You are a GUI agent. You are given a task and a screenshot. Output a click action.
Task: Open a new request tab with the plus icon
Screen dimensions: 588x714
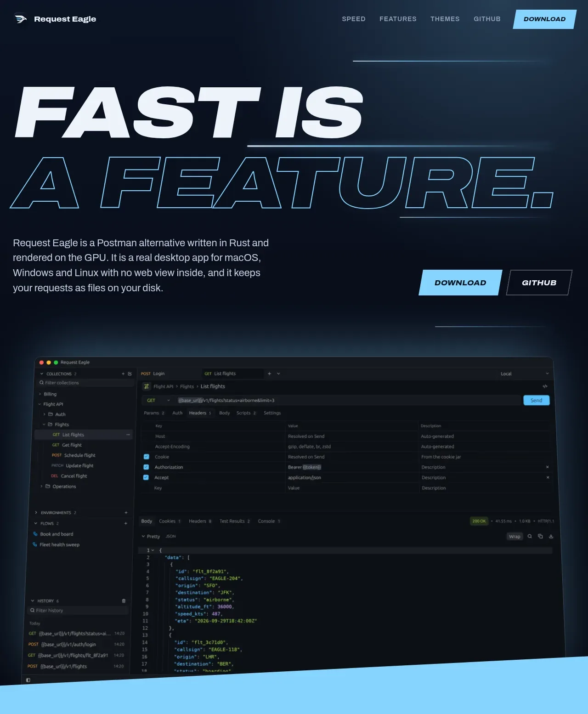269,374
